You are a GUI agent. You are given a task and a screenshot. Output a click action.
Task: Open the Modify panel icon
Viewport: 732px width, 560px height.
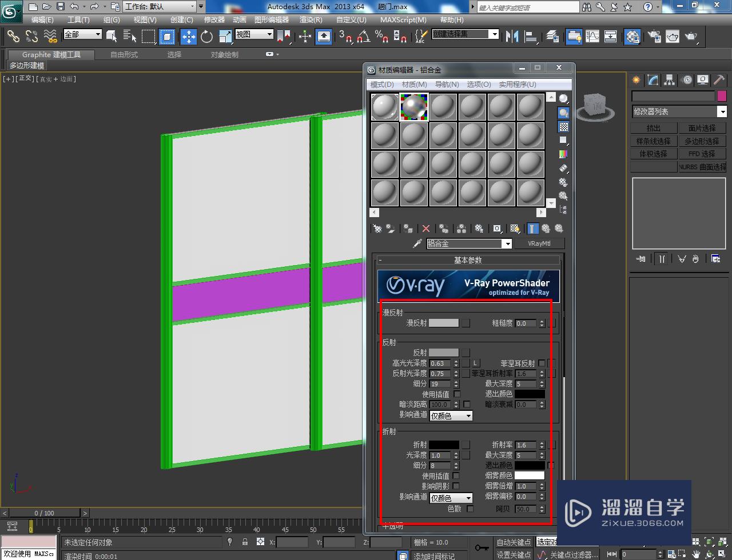tap(653, 81)
